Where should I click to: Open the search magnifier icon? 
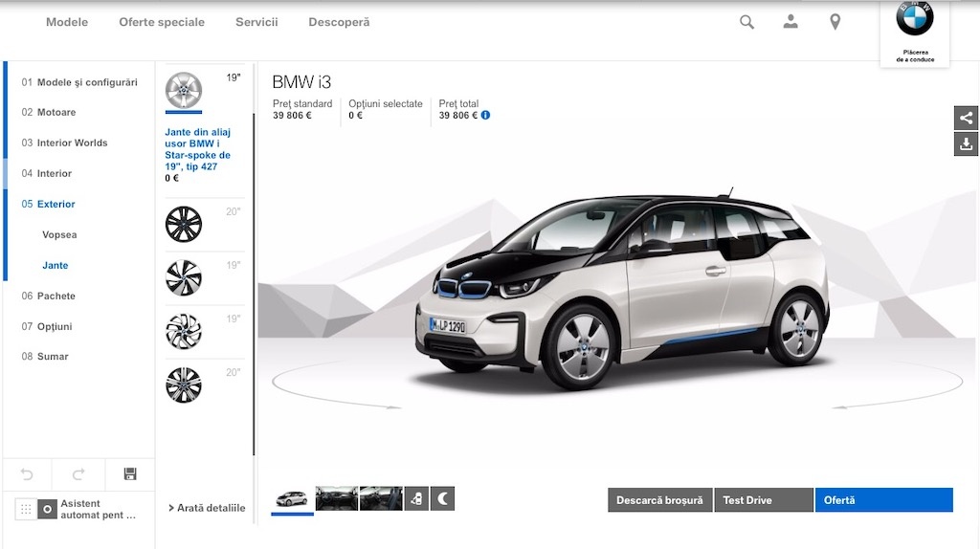click(746, 22)
